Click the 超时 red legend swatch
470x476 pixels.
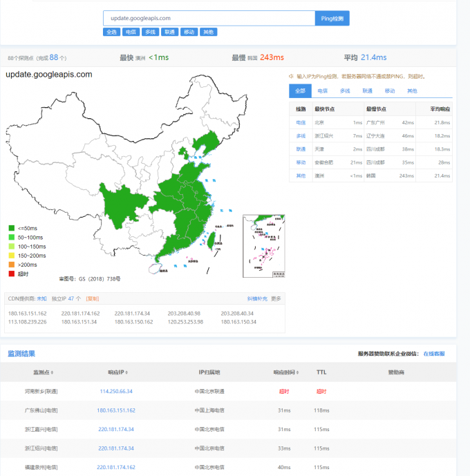[12, 274]
